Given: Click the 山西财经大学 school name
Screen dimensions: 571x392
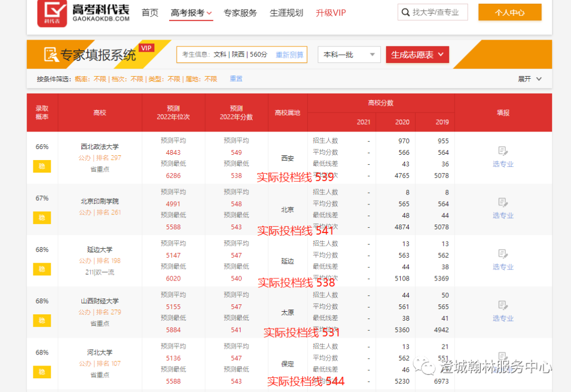Looking at the screenshot, I should 100,301.
